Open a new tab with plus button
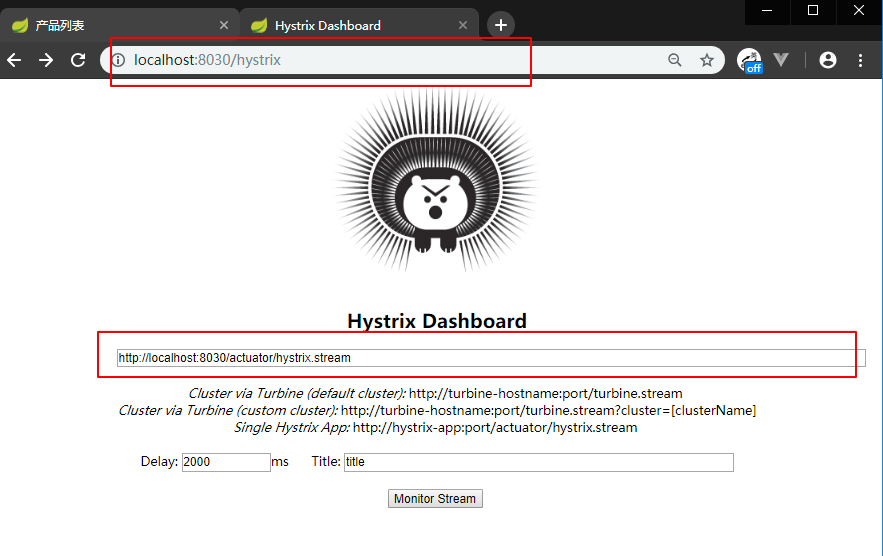The width and height of the screenshot is (883, 556). (x=501, y=25)
